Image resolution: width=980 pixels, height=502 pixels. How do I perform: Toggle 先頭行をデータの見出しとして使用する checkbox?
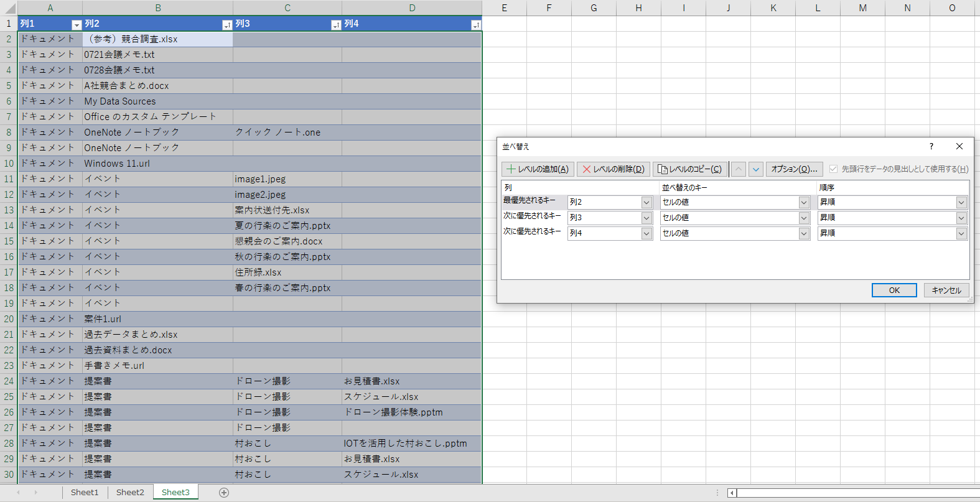pyautogui.click(x=833, y=169)
